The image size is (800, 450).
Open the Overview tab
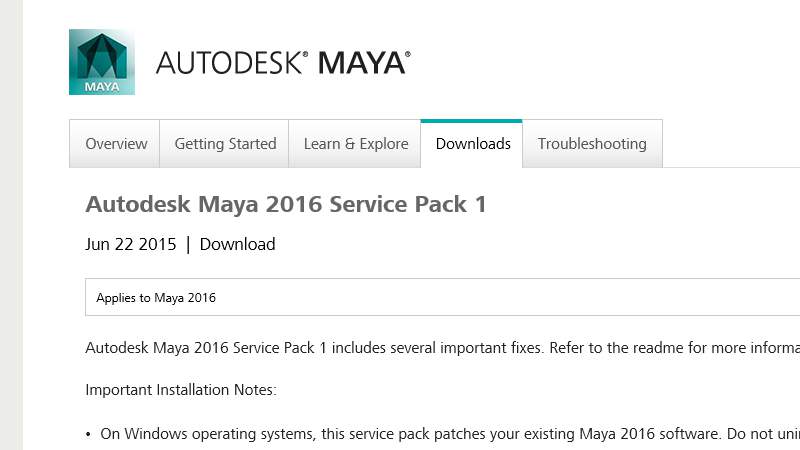point(116,144)
